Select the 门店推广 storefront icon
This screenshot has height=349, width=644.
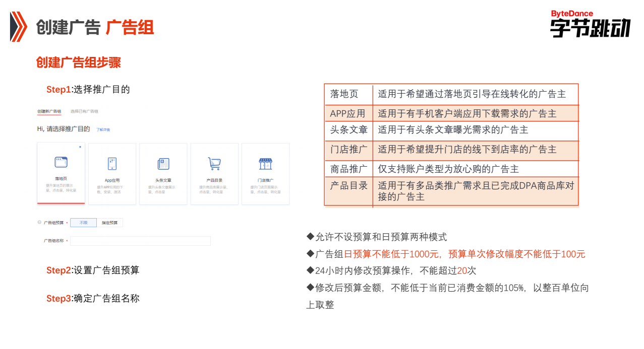click(x=266, y=163)
